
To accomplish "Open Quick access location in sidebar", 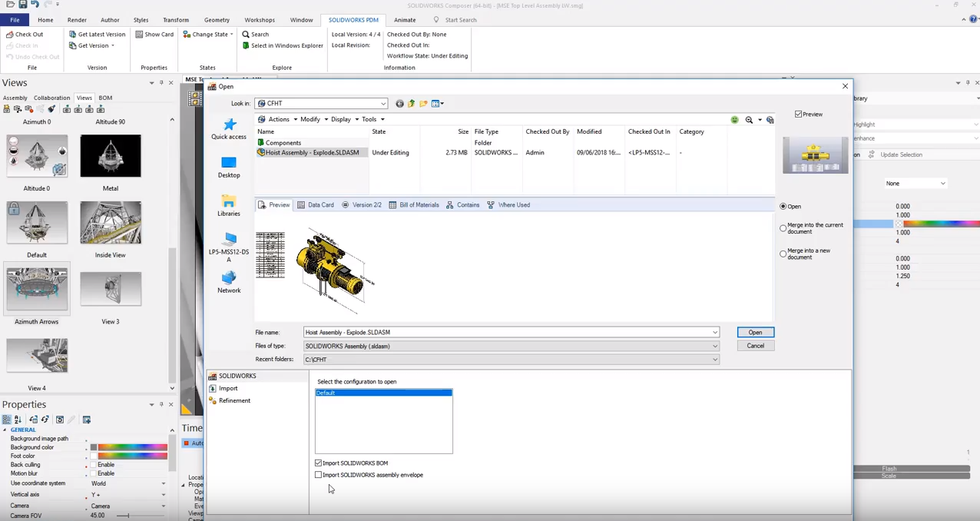I will click(x=229, y=129).
